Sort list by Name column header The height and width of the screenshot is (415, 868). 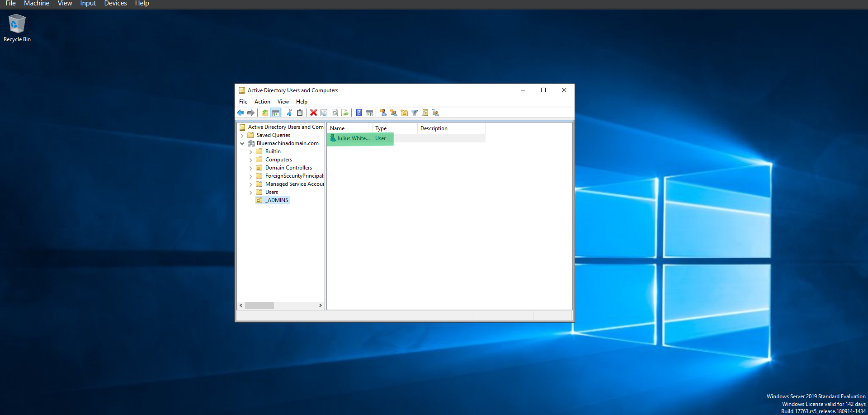349,128
